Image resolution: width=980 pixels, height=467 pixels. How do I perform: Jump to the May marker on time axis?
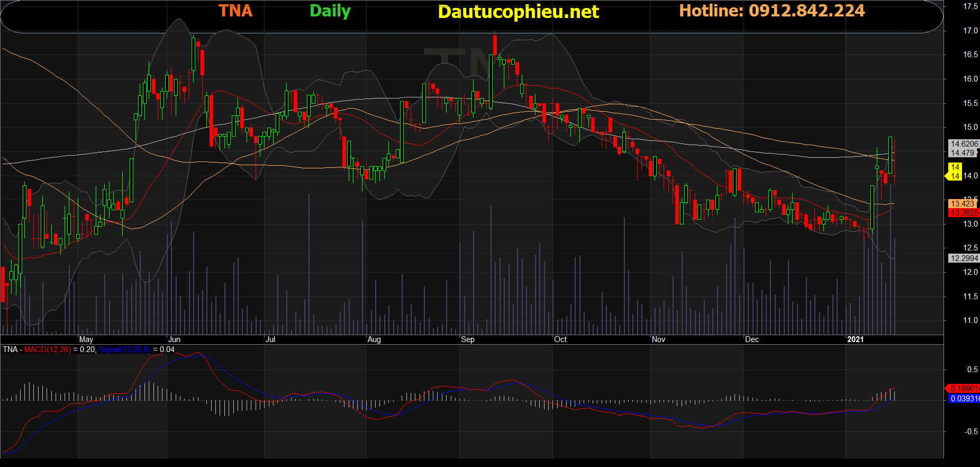[86, 339]
